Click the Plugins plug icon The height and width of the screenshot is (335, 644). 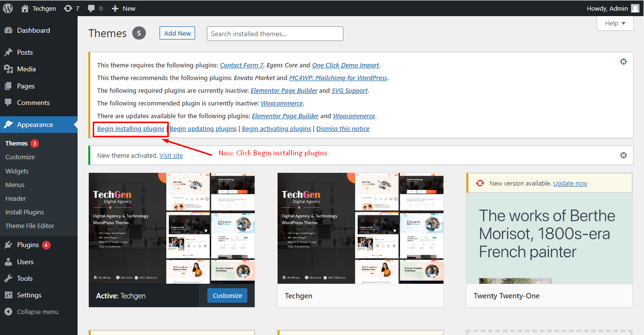click(x=8, y=245)
